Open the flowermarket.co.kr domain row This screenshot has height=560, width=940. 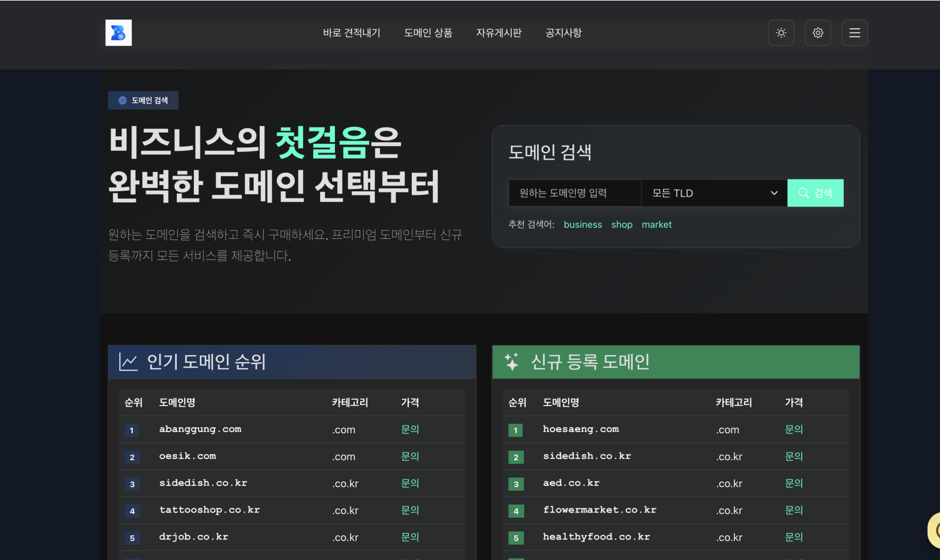pos(599,510)
